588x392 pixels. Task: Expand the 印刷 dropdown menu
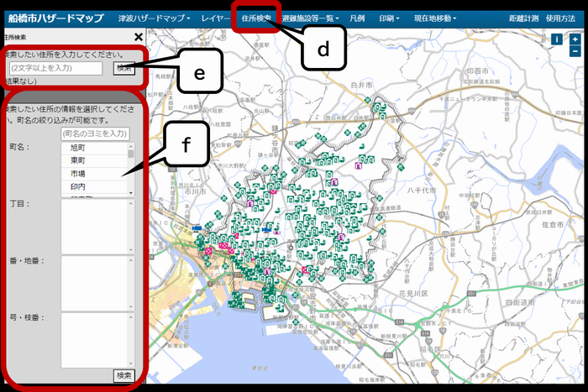389,18
